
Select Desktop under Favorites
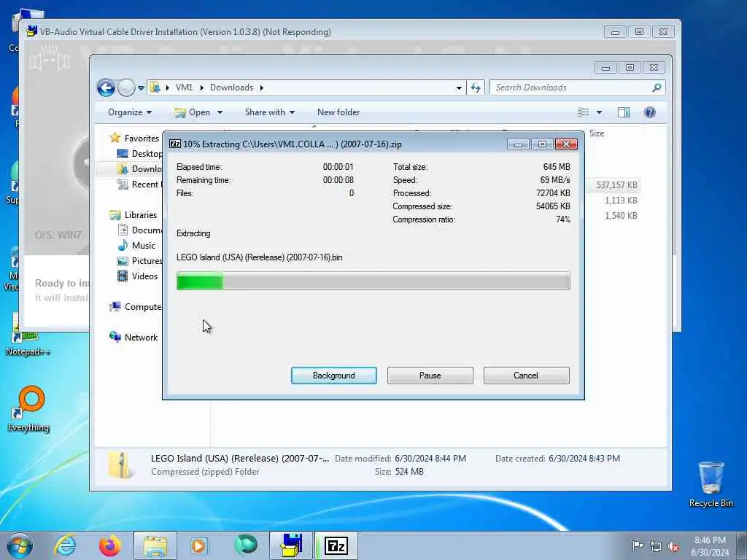point(140,153)
